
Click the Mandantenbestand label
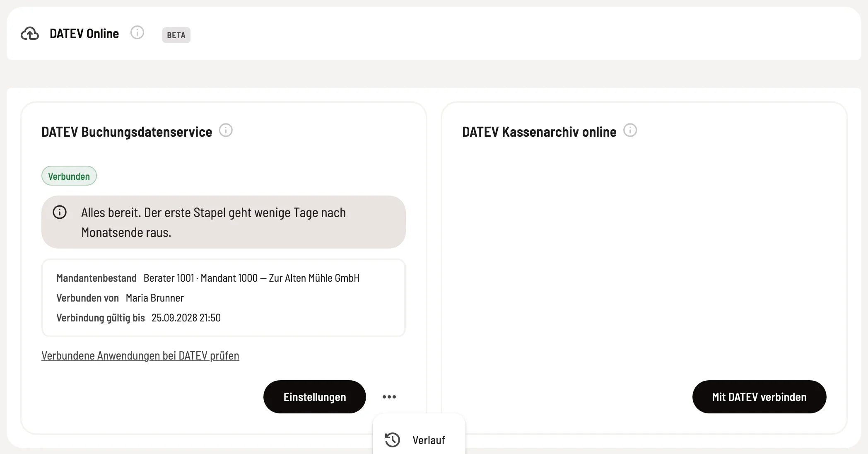pyautogui.click(x=96, y=278)
